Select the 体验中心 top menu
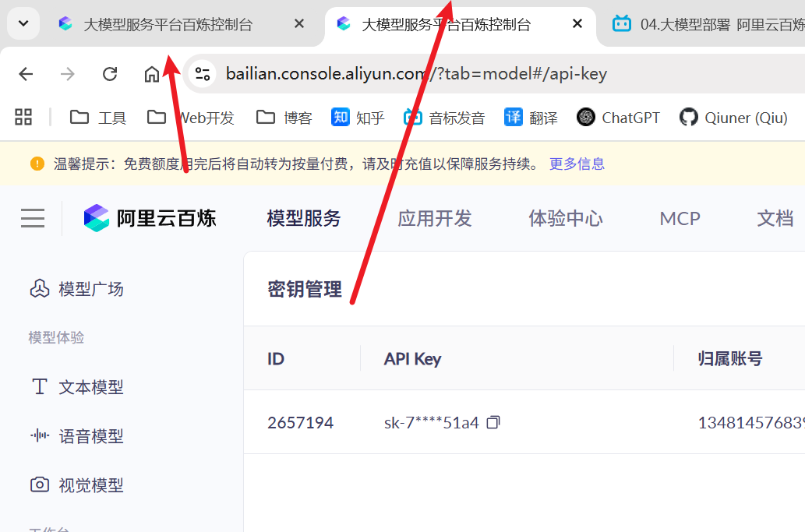805x532 pixels. (566, 218)
